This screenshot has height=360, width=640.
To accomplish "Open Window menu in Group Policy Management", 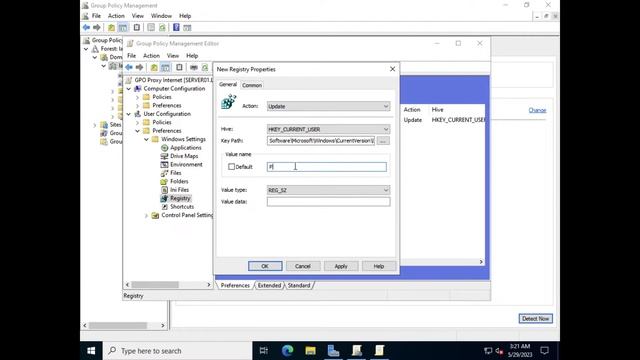I will tap(161, 16).
